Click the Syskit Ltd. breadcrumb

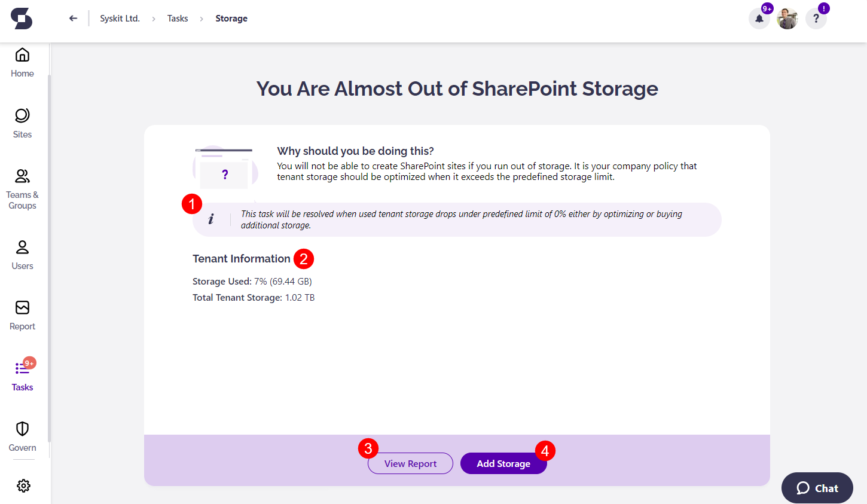120,19
